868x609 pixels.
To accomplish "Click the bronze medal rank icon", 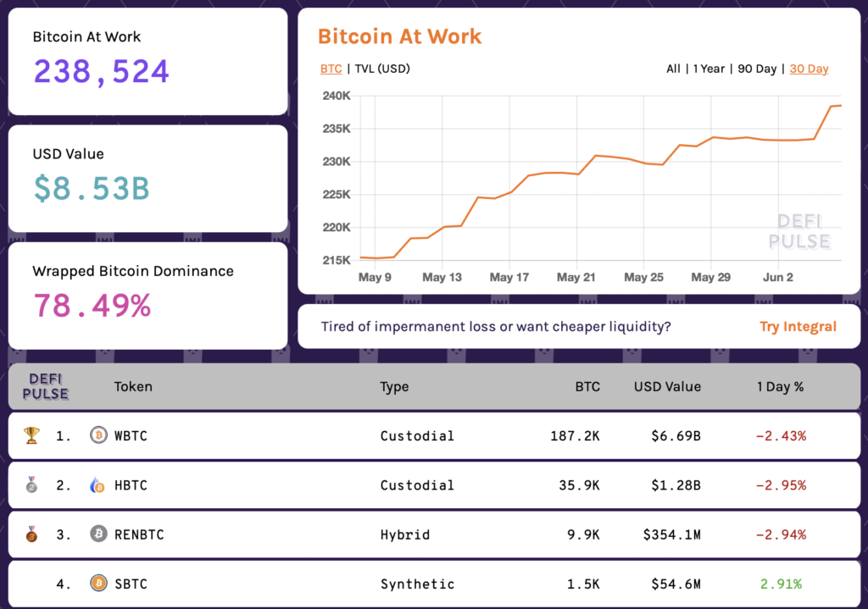I will pyautogui.click(x=31, y=534).
